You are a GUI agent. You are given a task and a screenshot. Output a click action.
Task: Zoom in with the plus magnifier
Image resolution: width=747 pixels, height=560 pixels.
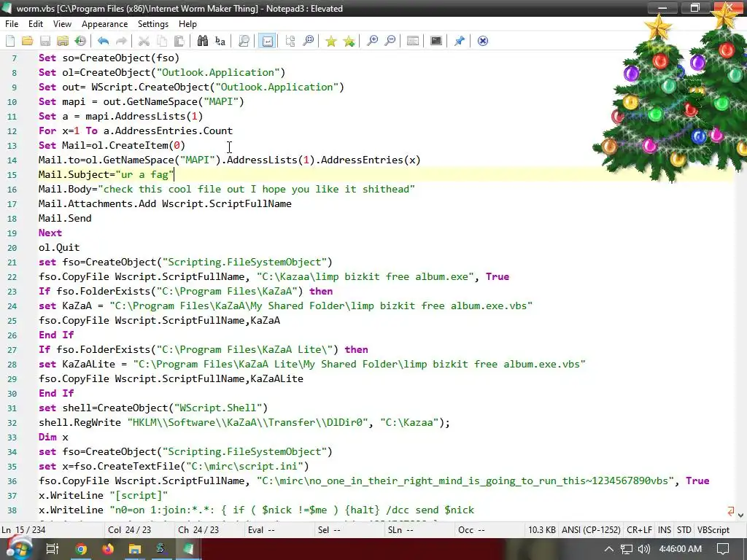372,41
